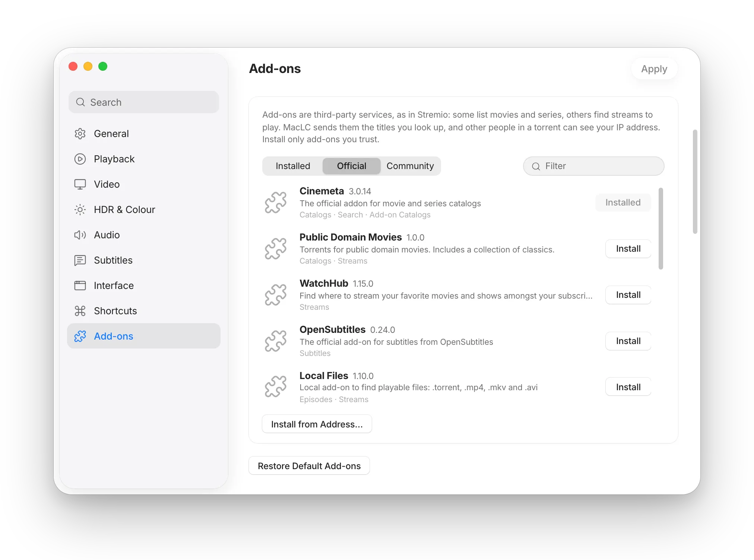Image resolution: width=754 pixels, height=560 pixels.
Task: Click the Public Domain Movies title
Action: 351,237
